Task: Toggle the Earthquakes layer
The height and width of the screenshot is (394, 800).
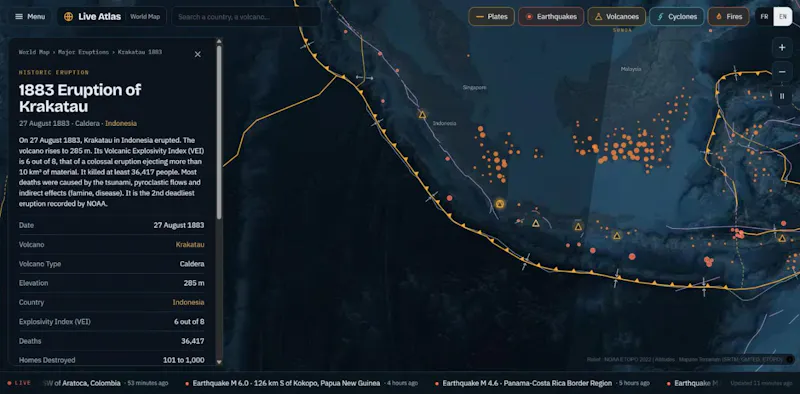Action: tap(551, 16)
